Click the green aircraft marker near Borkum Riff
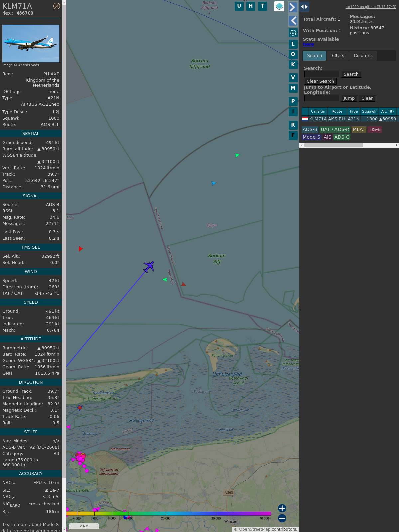This screenshot has width=399, height=532. click(165, 280)
